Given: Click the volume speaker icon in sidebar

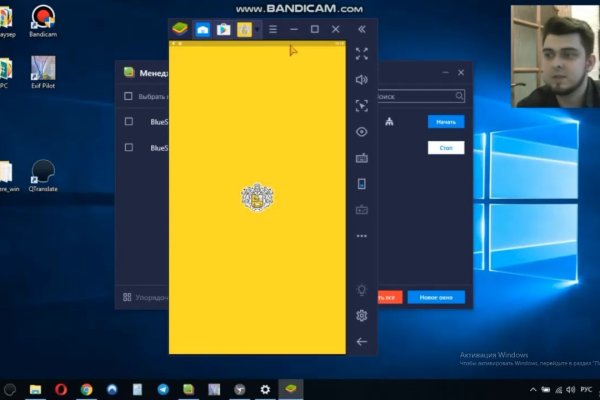Looking at the screenshot, I should [361, 80].
